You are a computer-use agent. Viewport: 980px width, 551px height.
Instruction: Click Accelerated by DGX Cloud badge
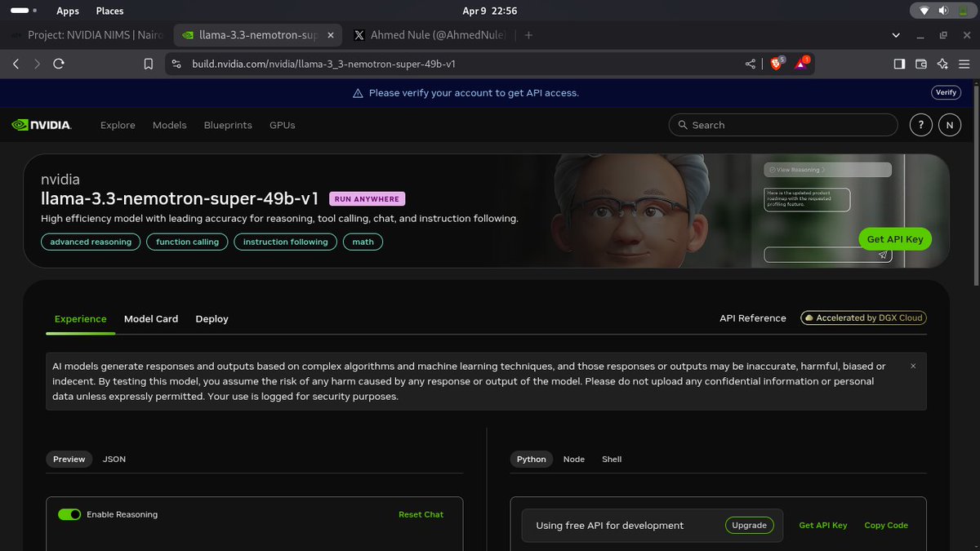point(864,318)
